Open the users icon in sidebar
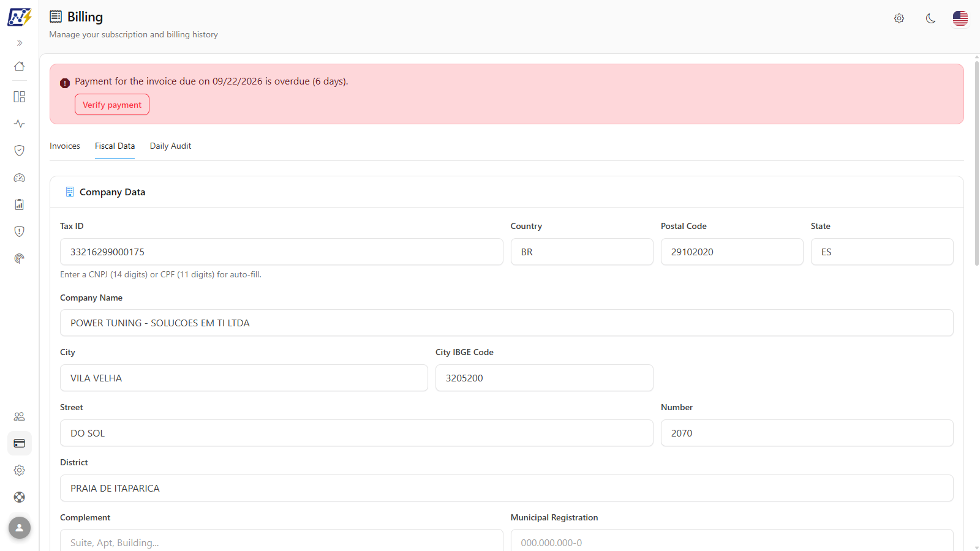 20,416
